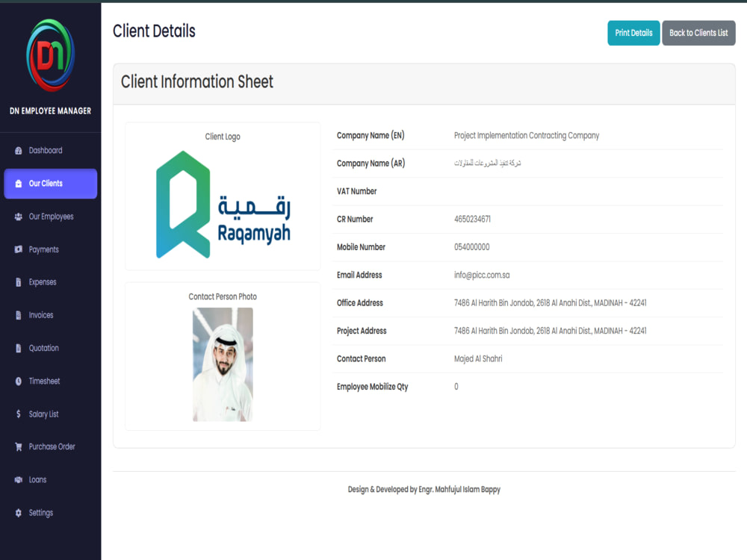Open the Payments section
The width and height of the screenshot is (747, 560).
pyautogui.click(x=51, y=249)
